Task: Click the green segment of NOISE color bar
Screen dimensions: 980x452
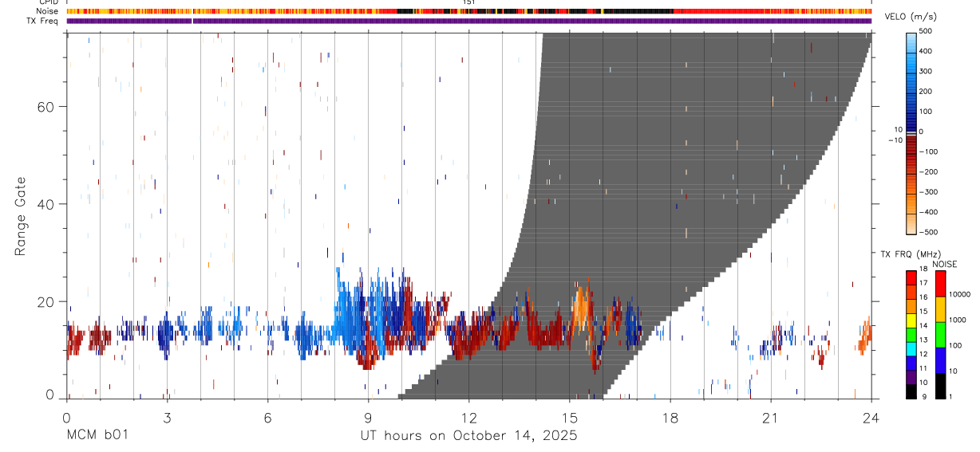Action: point(941,334)
